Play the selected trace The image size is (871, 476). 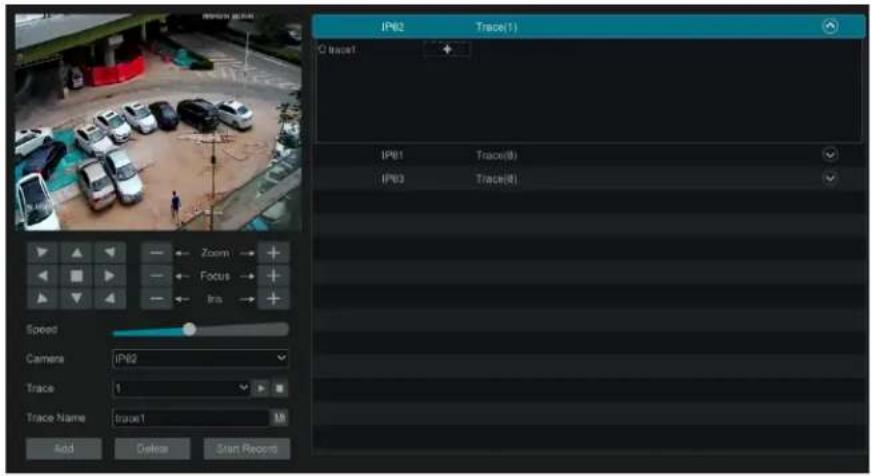tap(260, 388)
